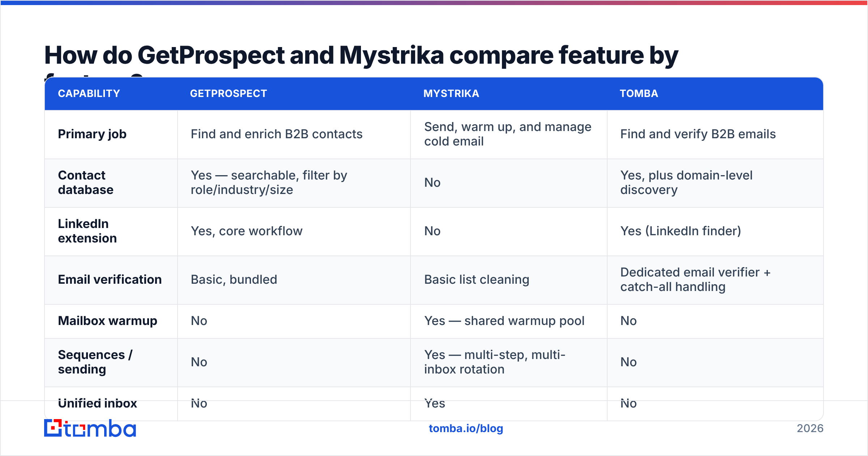Click 'Yes — shared warmup pool' cell
868x456 pixels.
click(x=504, y=321)
